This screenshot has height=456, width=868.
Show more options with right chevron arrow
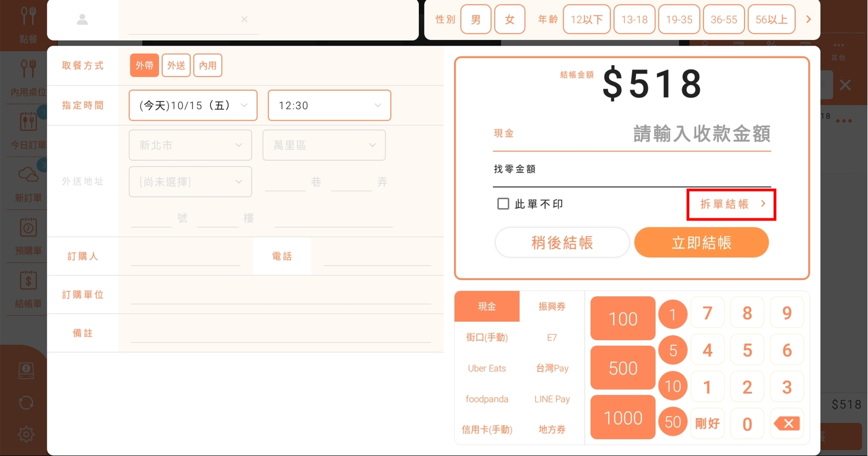[x=808, y=19]
